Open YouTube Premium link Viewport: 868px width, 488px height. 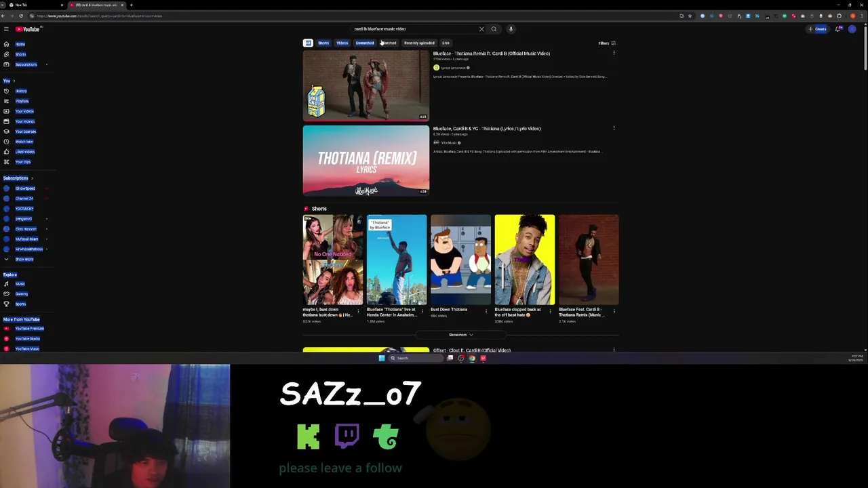(x=28, y=329)
